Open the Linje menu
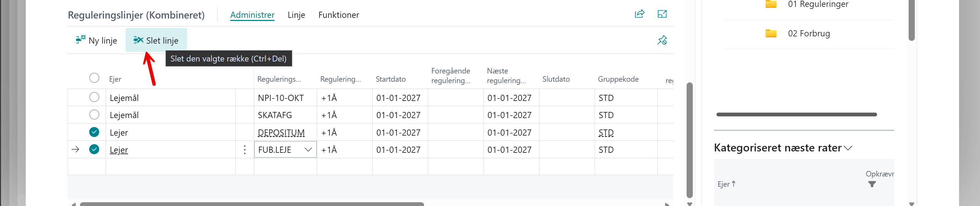 [296, 15]
